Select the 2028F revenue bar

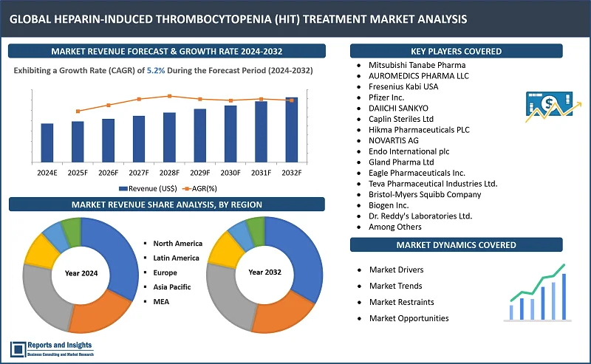click(170, 137)
